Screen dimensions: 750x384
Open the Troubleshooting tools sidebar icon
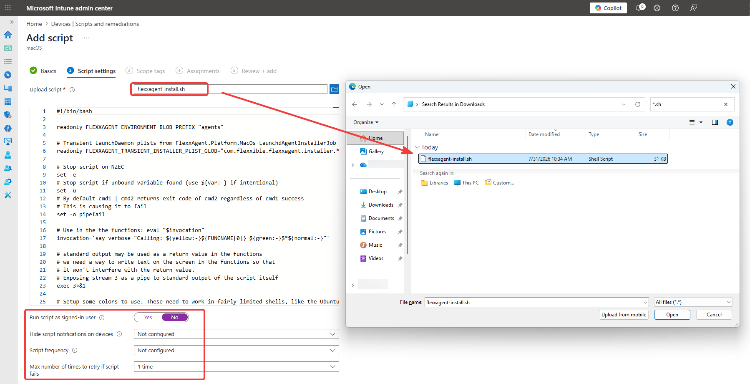click(x=8, y=195)
